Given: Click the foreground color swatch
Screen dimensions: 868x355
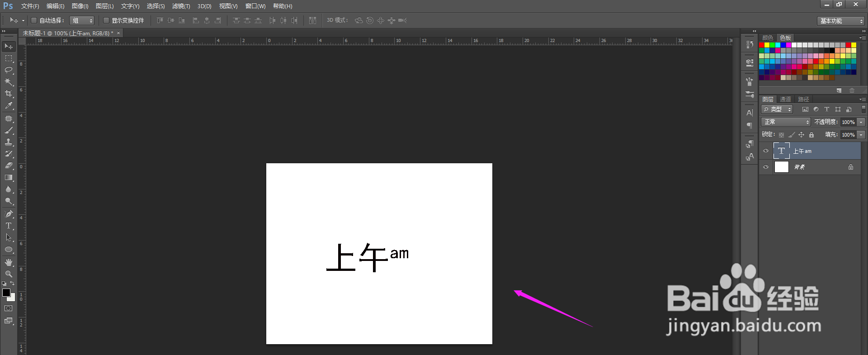Looking at the screenshot, I should point(6,293).
